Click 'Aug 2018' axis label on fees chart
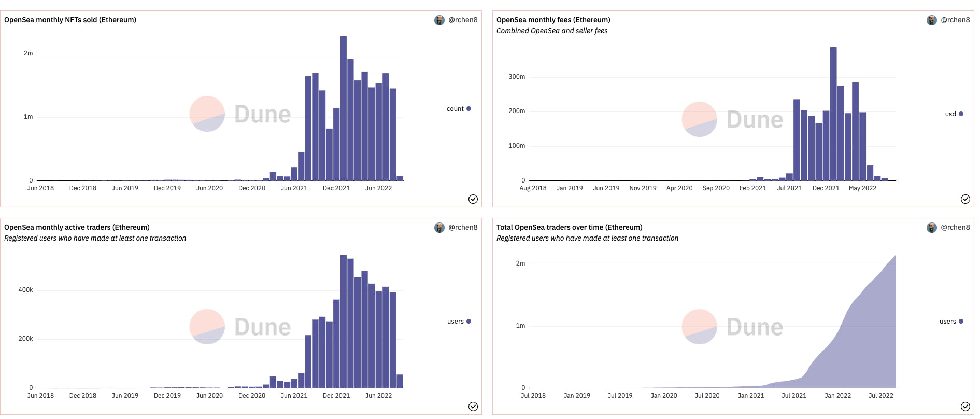 point(533,188)
